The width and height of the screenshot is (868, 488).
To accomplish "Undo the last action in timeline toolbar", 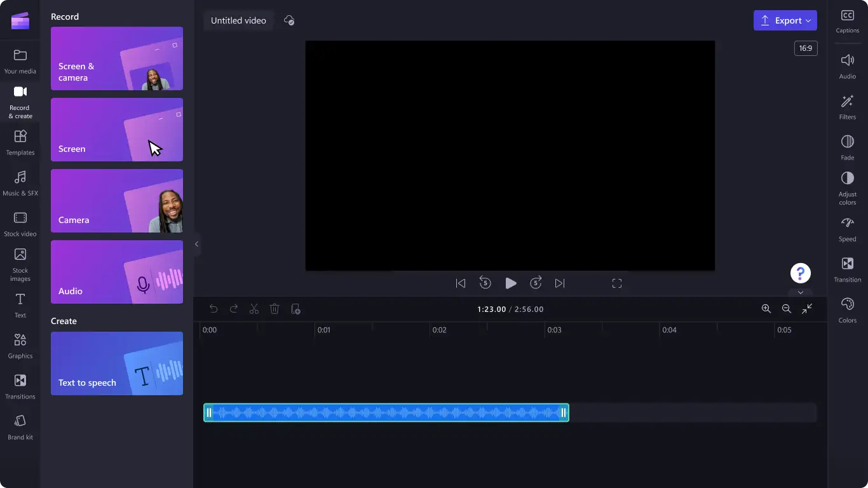I will [214, 309].
